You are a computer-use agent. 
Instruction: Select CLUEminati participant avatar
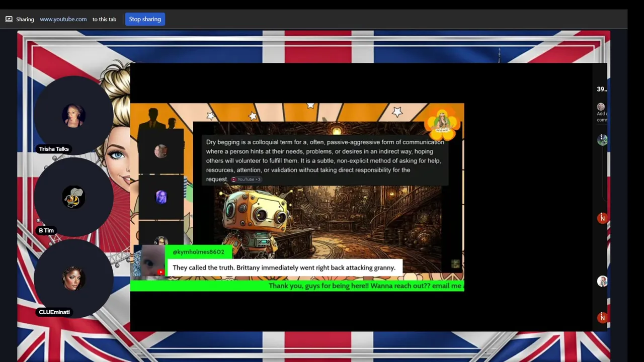(73, 279)
